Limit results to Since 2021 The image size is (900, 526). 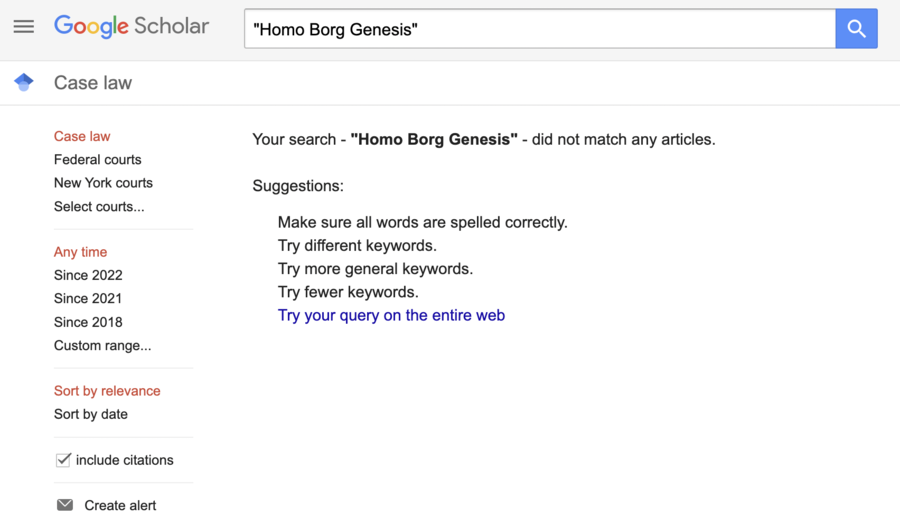click(x=88, y=299)
